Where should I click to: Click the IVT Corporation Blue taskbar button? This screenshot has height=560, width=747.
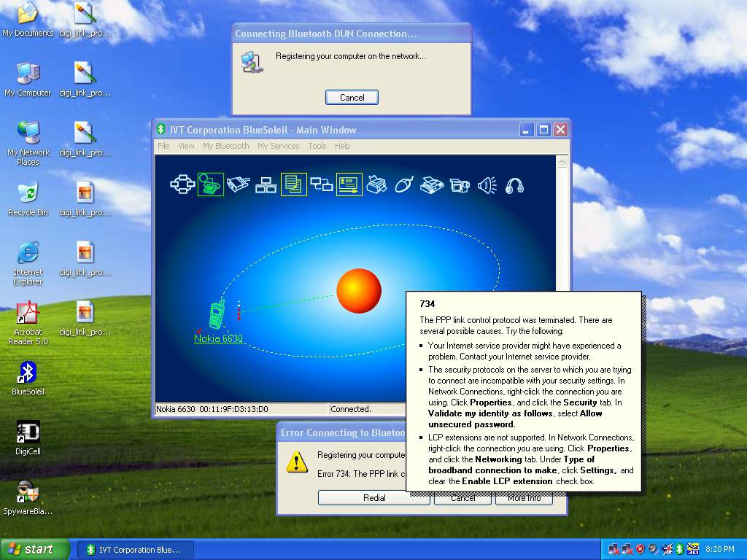click(135, 550)
